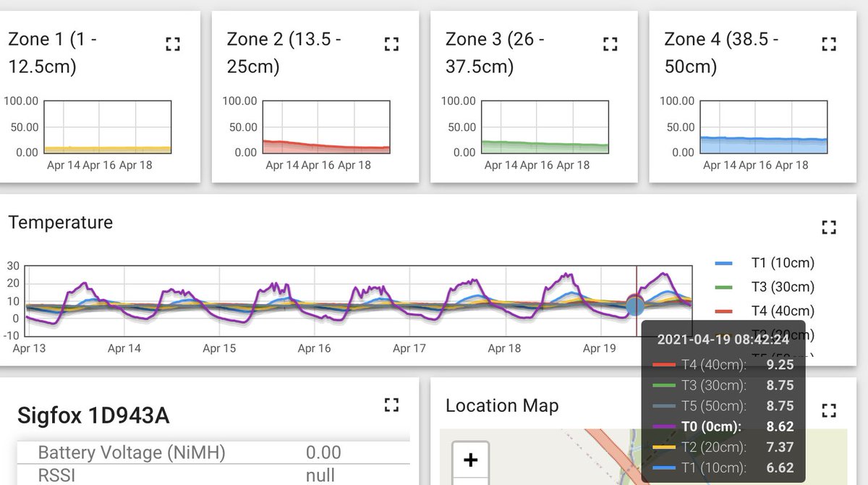This screenshot has height=485, width=868.
Task: Select battery voltage value 0.00
Action: click(323, 452)
